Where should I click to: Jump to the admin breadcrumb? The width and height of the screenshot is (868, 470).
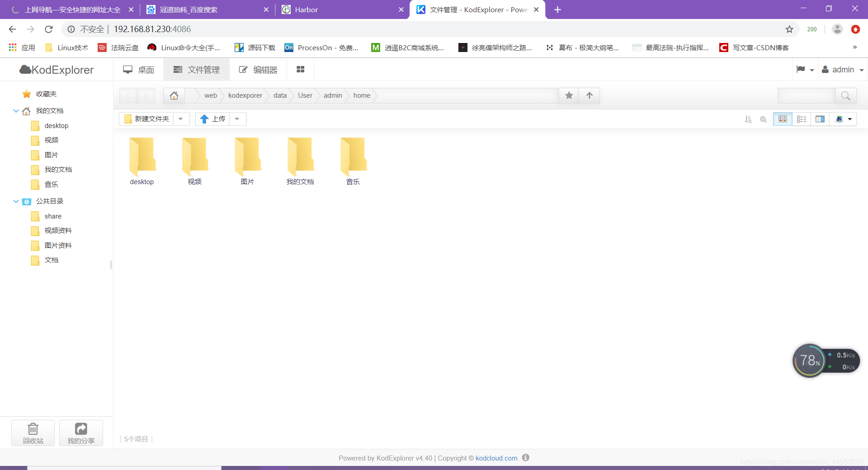[333, 95]
